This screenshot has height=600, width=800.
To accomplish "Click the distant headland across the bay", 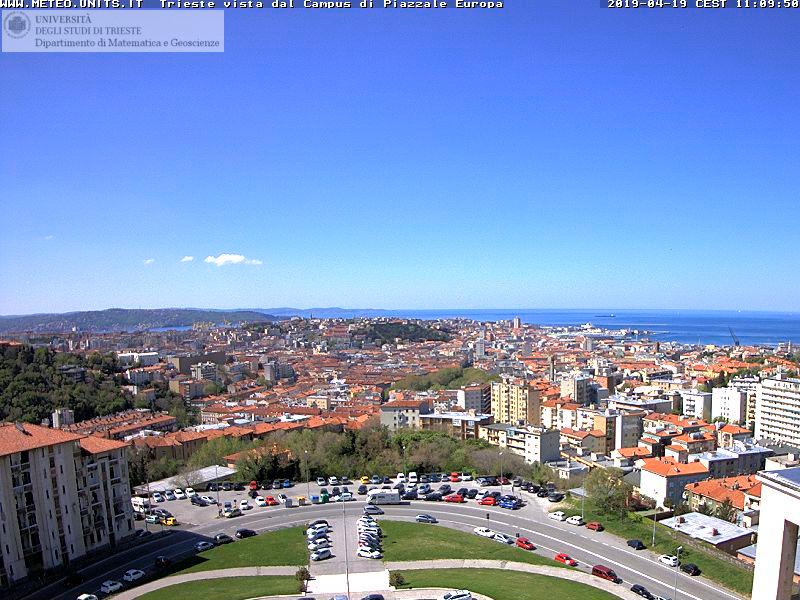I will click(120, 319).
